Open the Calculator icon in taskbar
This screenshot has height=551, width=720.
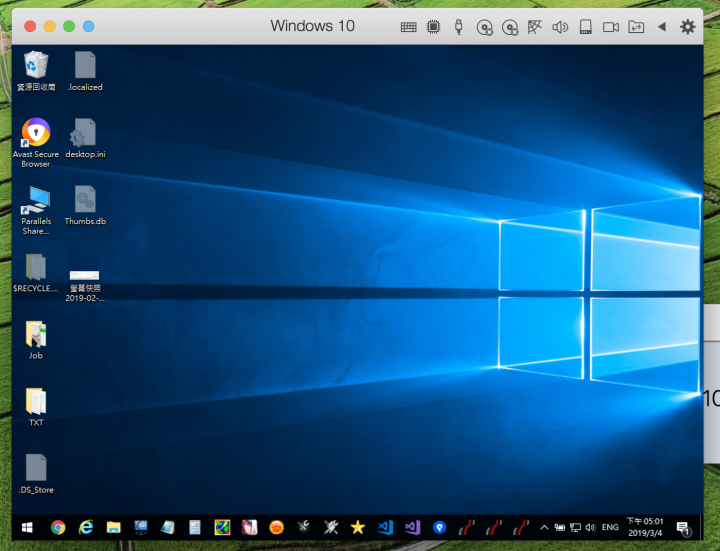click(x=195, y=528)
